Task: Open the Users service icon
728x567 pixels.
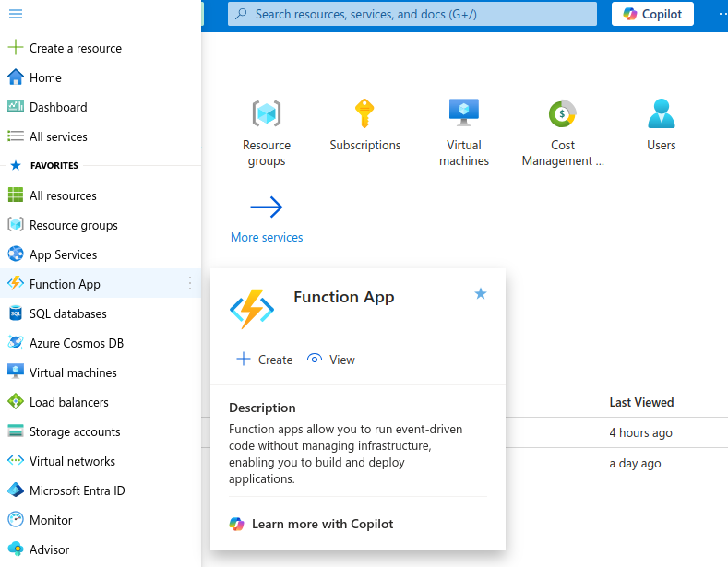Action: click(661, 114)
